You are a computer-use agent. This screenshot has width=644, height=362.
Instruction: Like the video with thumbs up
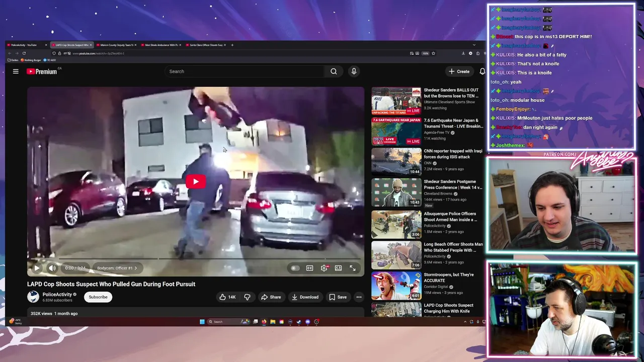[227, 297]
